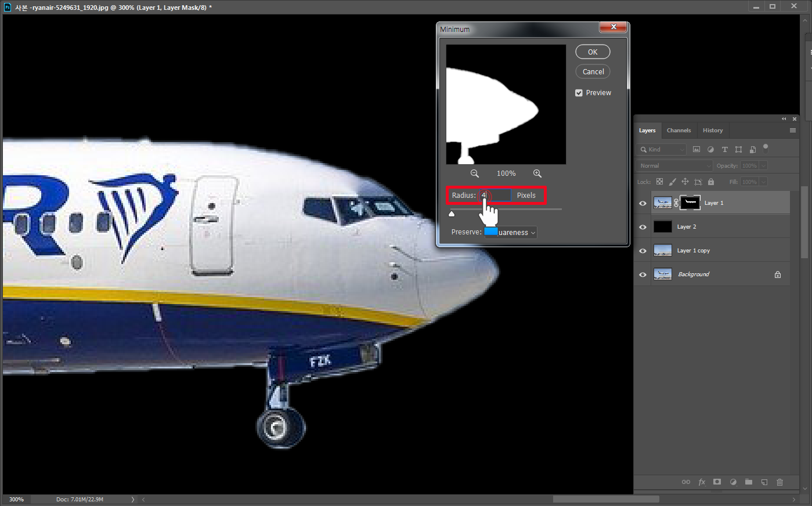Close the Layers panel group
This screenshot has height=506, width=812.
coord(795,119)
